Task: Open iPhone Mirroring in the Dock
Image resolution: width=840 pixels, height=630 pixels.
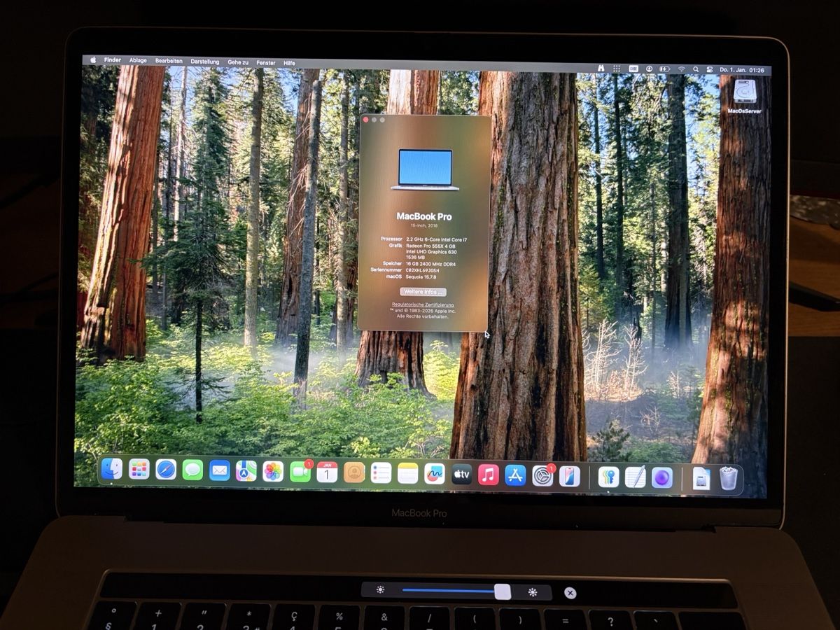Action: 569,476
